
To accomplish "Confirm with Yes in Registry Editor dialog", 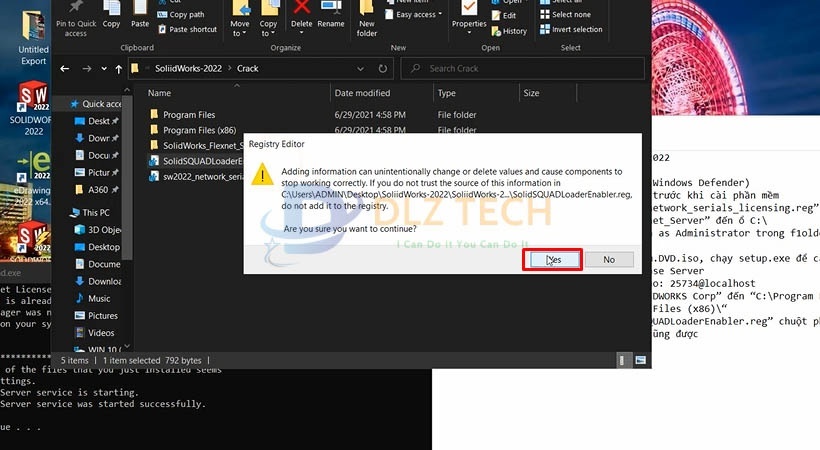I will click(554, 260).
